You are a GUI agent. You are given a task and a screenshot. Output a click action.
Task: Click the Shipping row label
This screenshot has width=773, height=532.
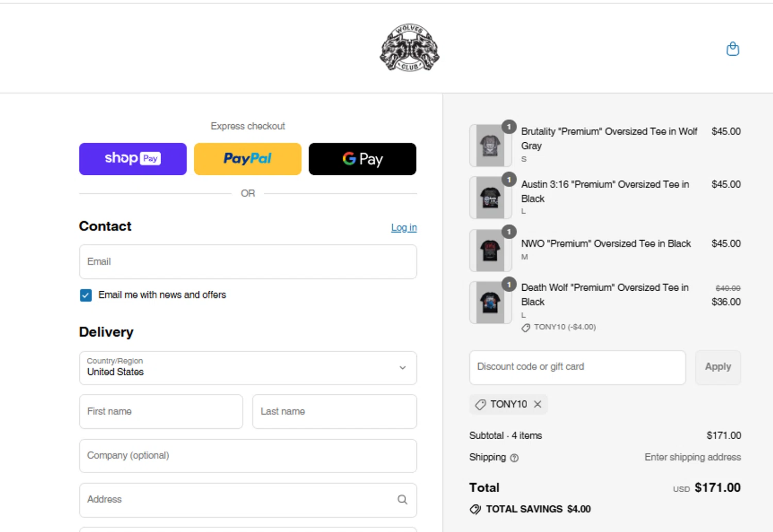[488, 457]
